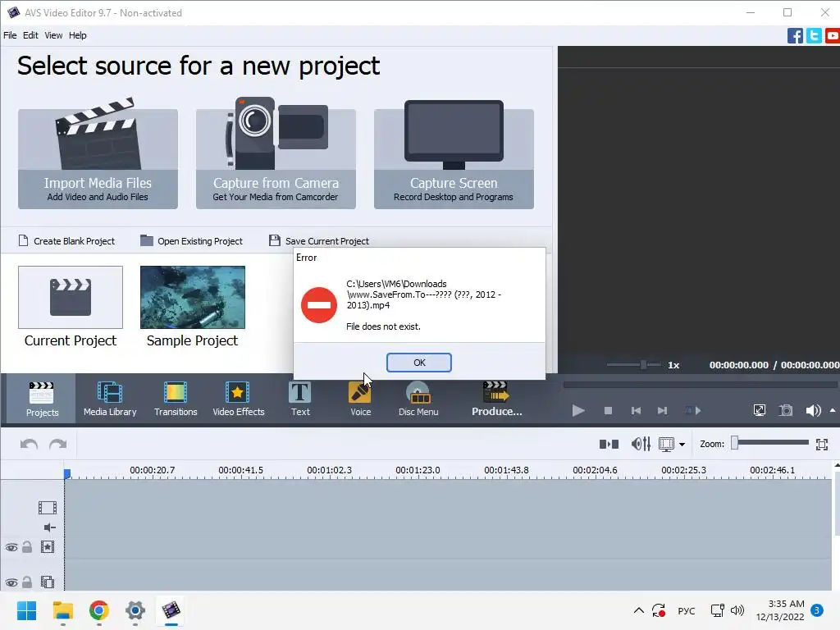Click the main video track icon
Screen dimensions: 840x630
[x=47, y=507]
